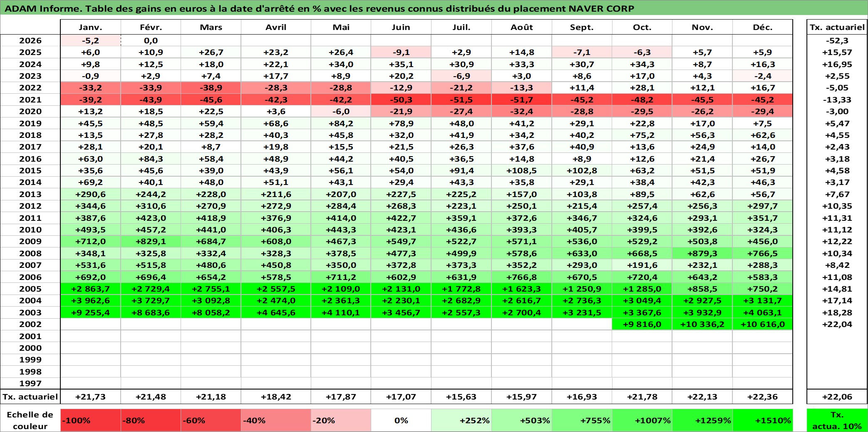Select the +108,5 cell in 2015
The height and width of the screenshot is (432, 868).
click(522, 170)
